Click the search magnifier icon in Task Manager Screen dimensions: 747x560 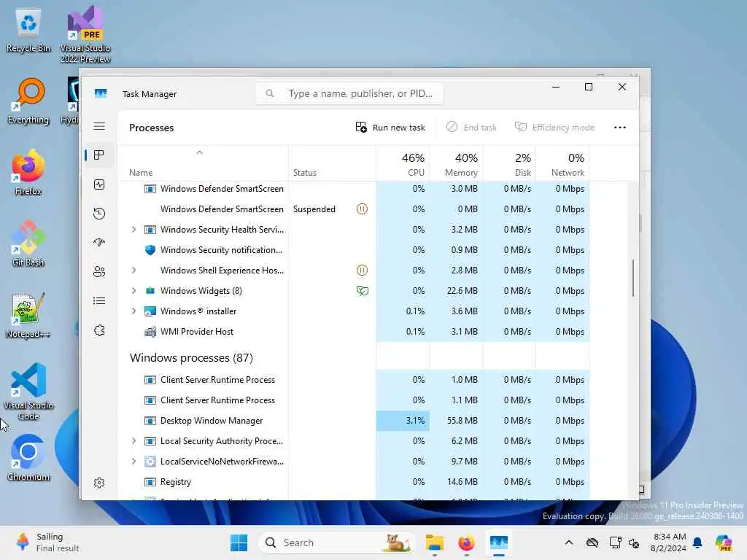270,93
